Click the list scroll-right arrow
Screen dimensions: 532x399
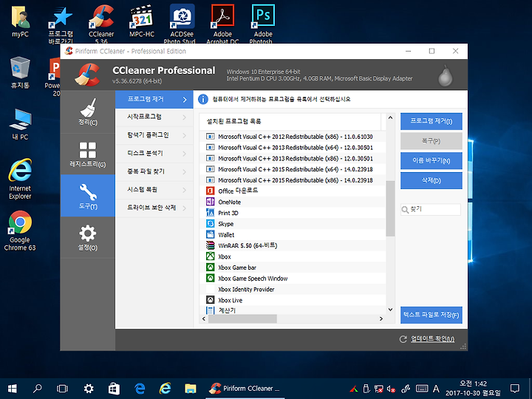point(381,318)
